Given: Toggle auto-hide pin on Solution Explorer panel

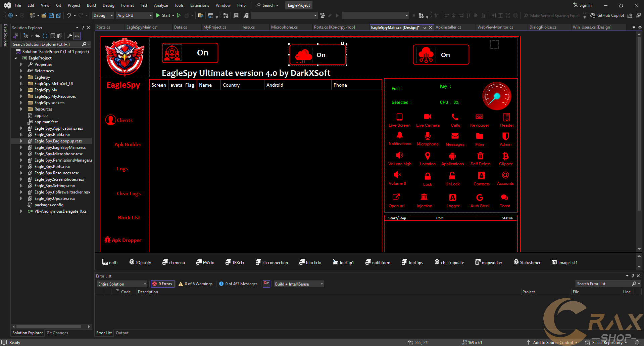Looking at the screenshot, I should (83, 28).
